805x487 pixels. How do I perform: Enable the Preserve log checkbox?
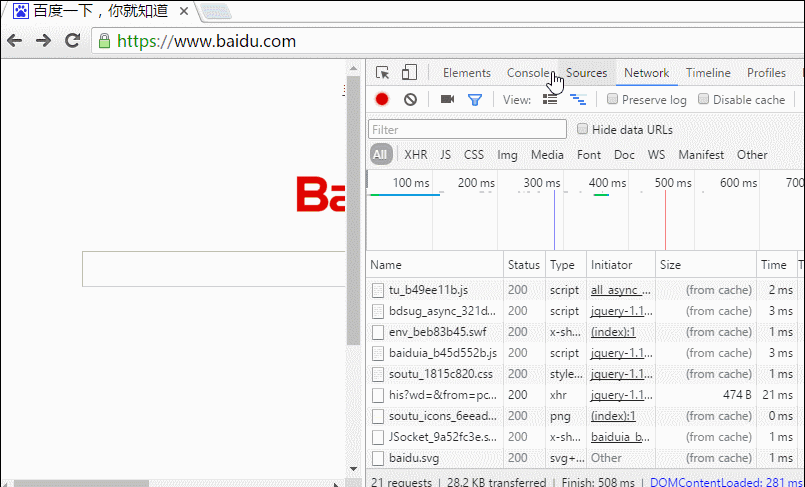click(612, 99)
